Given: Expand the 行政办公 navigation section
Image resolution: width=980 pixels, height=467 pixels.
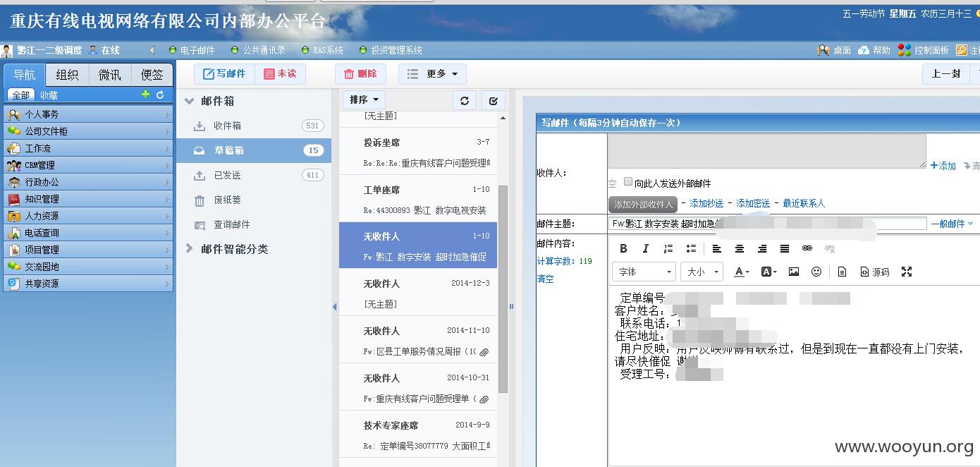Looking at the screenshot, I should (x=88, y=182).
